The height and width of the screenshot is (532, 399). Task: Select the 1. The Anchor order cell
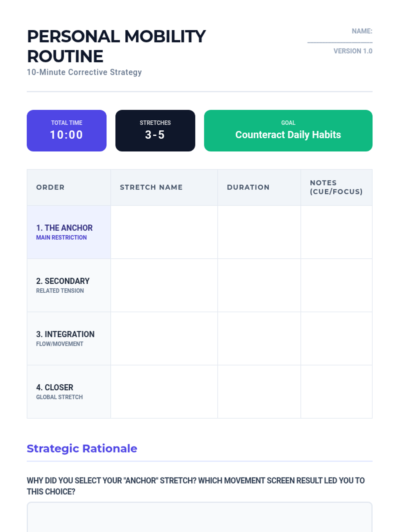click(x=69, y=232)
